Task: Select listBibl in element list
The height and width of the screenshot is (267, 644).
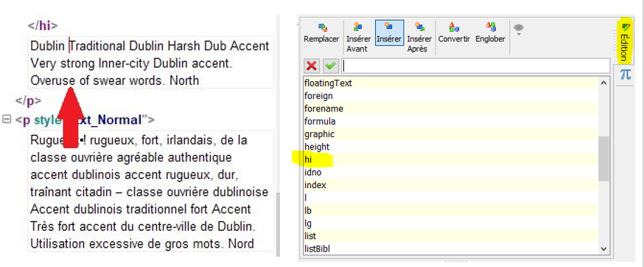Action: (x=450, y=249)
